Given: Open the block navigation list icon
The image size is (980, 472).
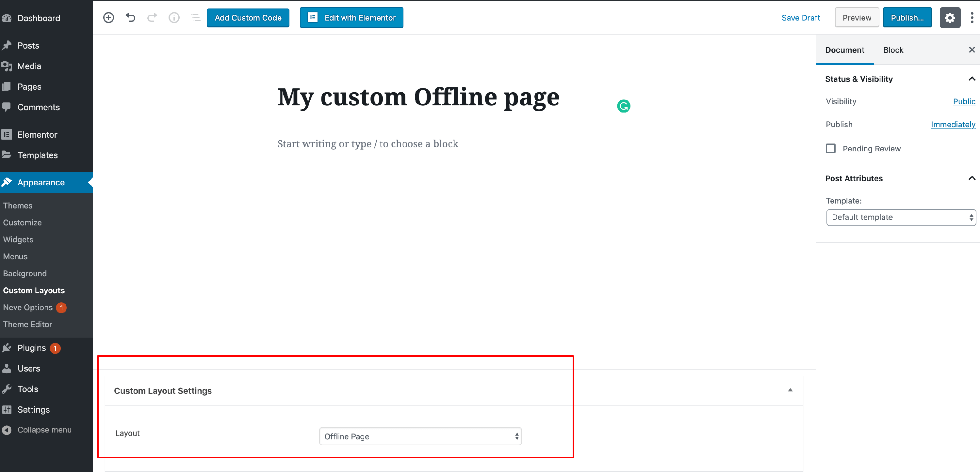Looking at the screenshot, I should pyautogui.click(x=196, y=18).
